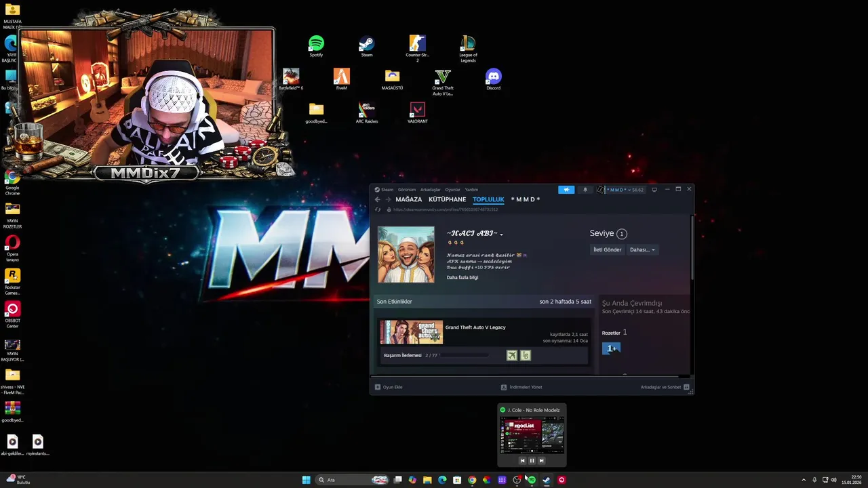The image size is (868, 488).
Task: Click Daha fazla bilgi link
Action: (x=462, y=277)
